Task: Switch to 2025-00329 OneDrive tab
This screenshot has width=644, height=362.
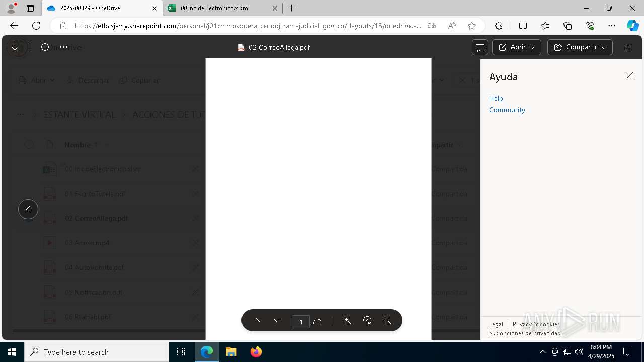Action: tap(102, 8)
